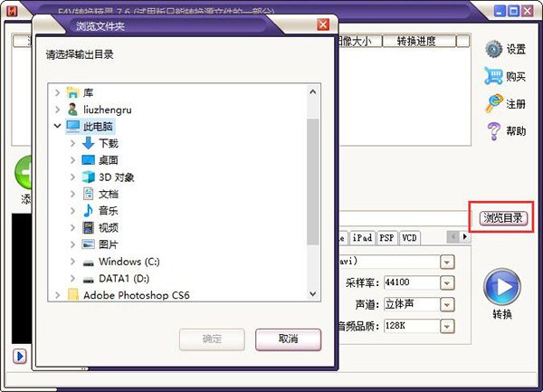Open the output format (avi) dropdown
The image size is (543, 392).
click(447, 263)
